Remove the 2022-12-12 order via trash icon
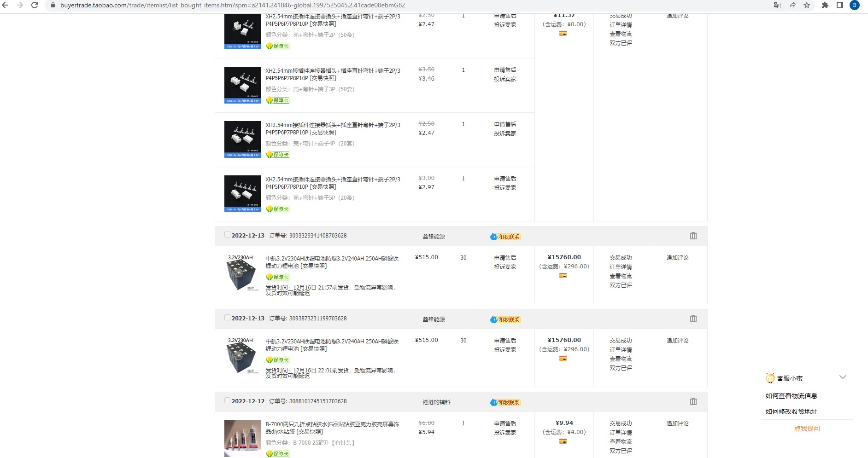Screen dimensions: 868x458 [x=693, y=401]
